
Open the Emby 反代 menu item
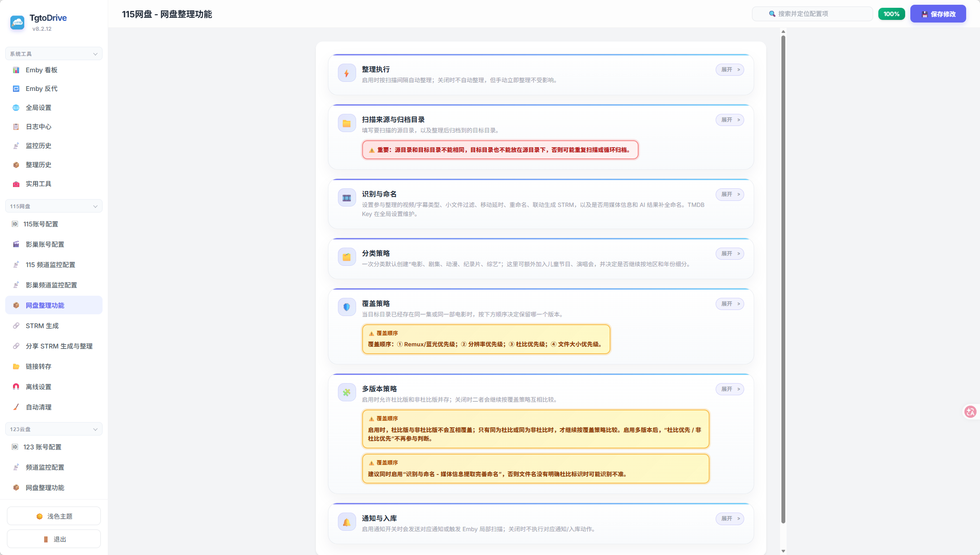[54, 89]
